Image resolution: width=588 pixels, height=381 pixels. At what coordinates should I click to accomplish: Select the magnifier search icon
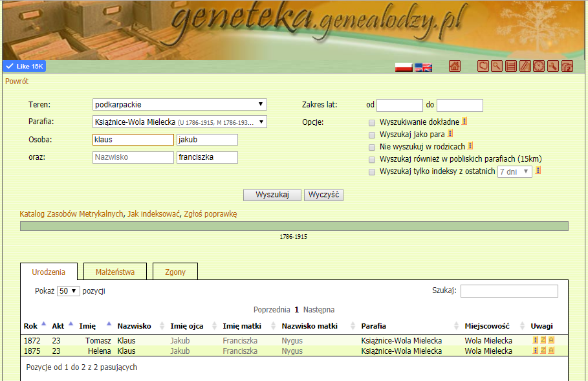tap(498, 66)
